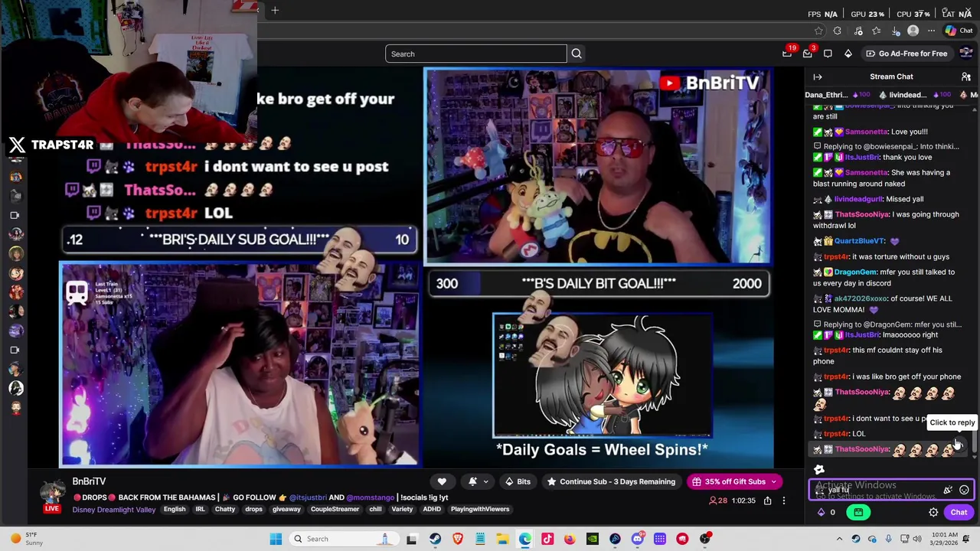Click the heart Follow button
This screenshot has width=980, height=551.
coord(442,481)
